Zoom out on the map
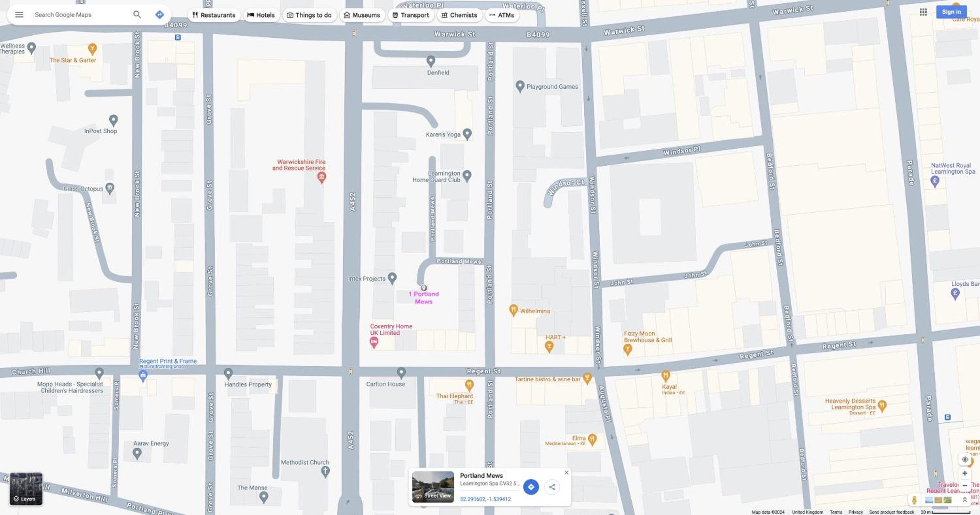 [x=965, y=485]
